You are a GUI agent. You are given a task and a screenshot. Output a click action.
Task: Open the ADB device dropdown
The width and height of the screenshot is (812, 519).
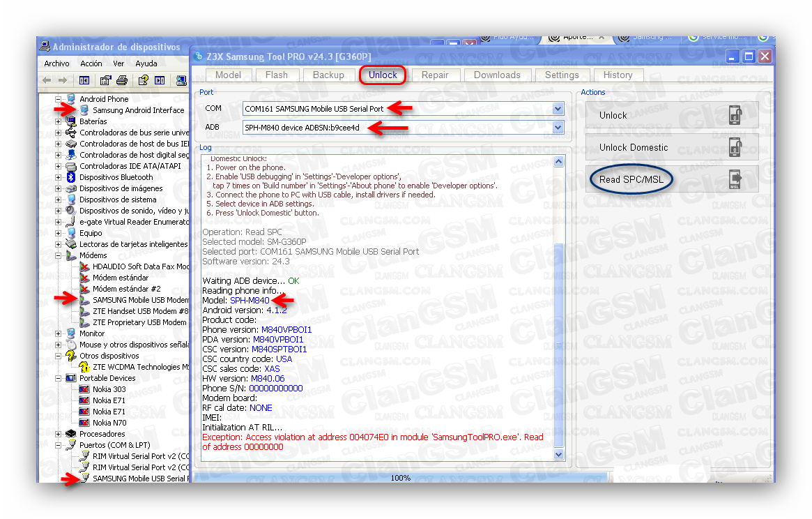coord(558,127)
